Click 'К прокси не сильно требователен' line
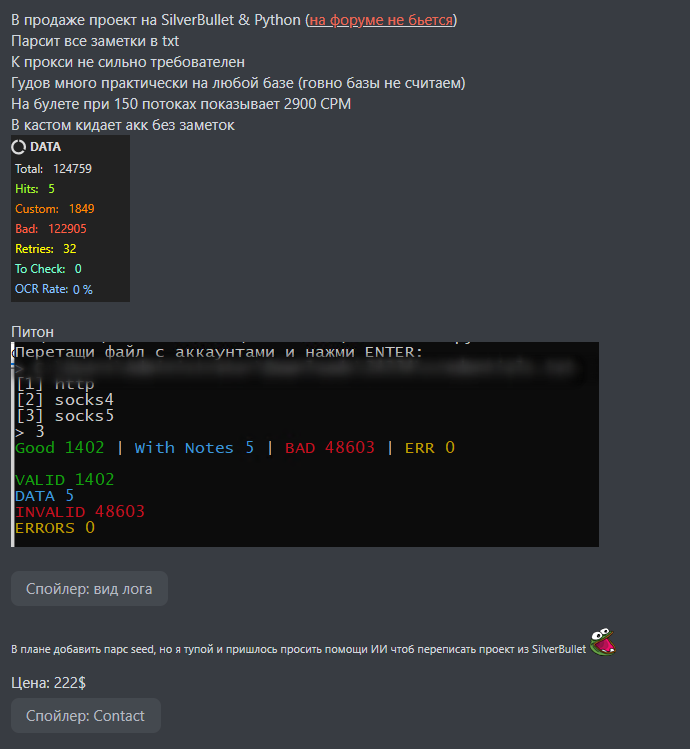This screenshot has width=690, height=749. (x=128, y=62)
